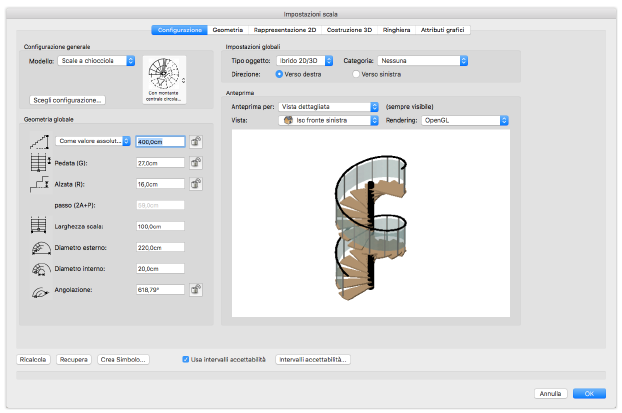Viewport: 622px width, 413px height.
Task: Toggle the lock beside the Pedata field
Action: pos(196,163)
